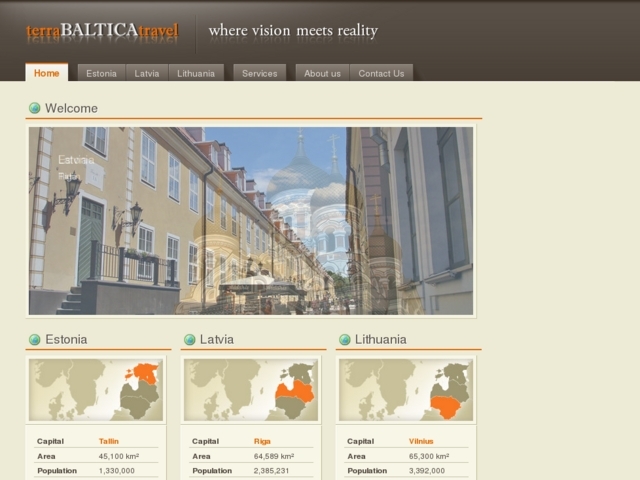Screen dimensions: 640x480
Task: Open the Estonia map thumbnail
Action: [96, 390]
